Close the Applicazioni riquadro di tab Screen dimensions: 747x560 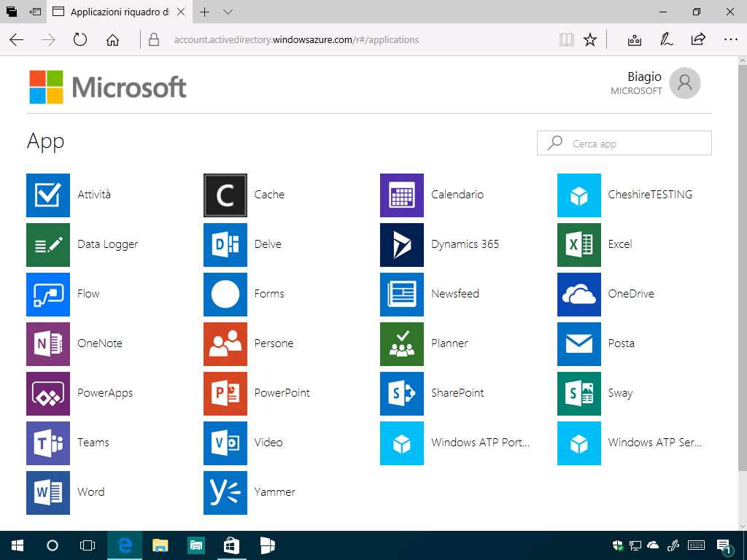tap(181, 12)
